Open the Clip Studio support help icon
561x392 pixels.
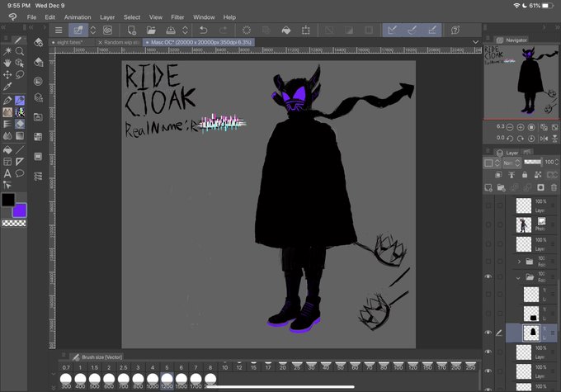[455, 30]
